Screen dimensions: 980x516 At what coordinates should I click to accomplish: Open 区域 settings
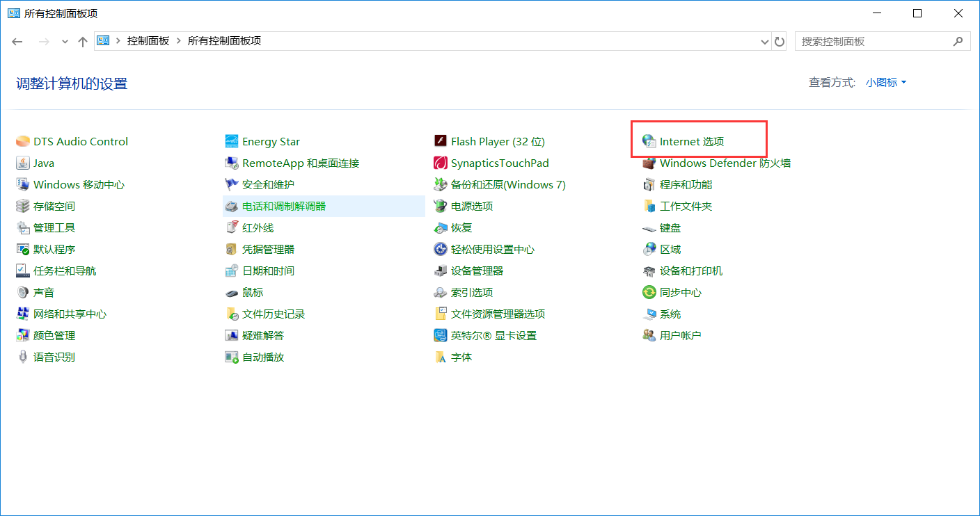click(670, 250)
